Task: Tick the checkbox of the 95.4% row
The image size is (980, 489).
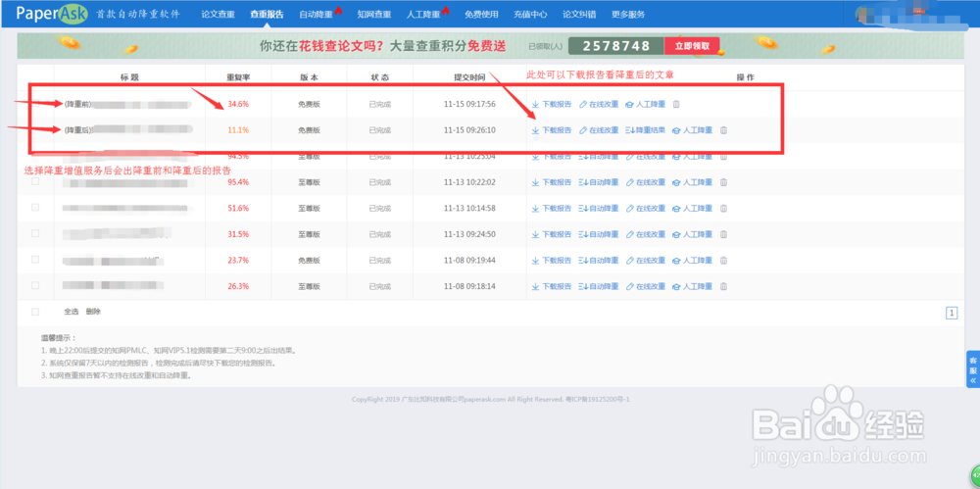Action: pyautogui.click(x=35, y=181)
